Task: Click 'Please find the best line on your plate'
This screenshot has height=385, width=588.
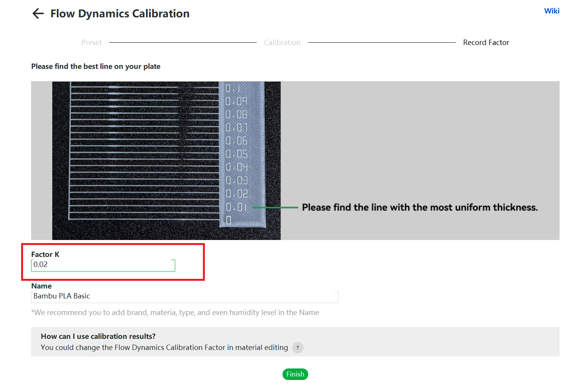Action: (96, 67)
